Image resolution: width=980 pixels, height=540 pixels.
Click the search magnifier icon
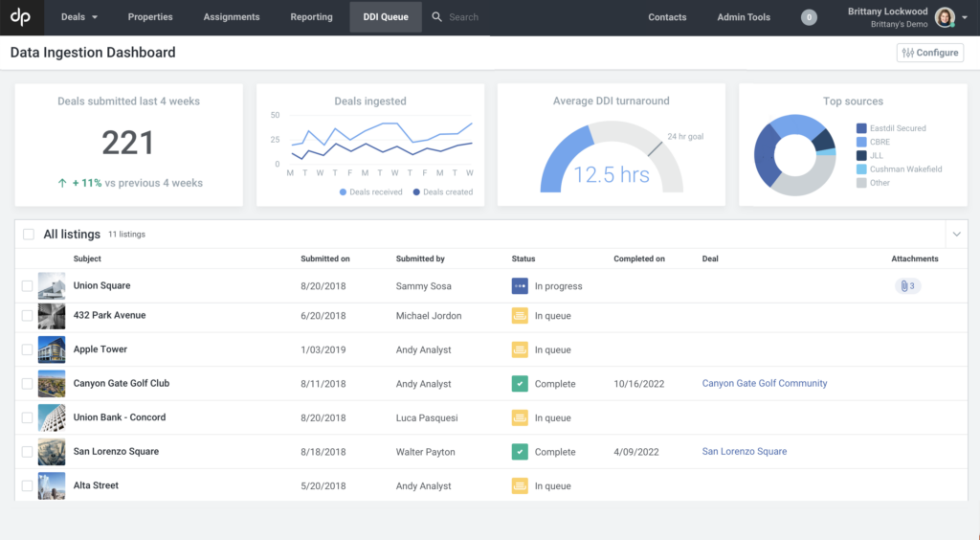pos(436,17)
